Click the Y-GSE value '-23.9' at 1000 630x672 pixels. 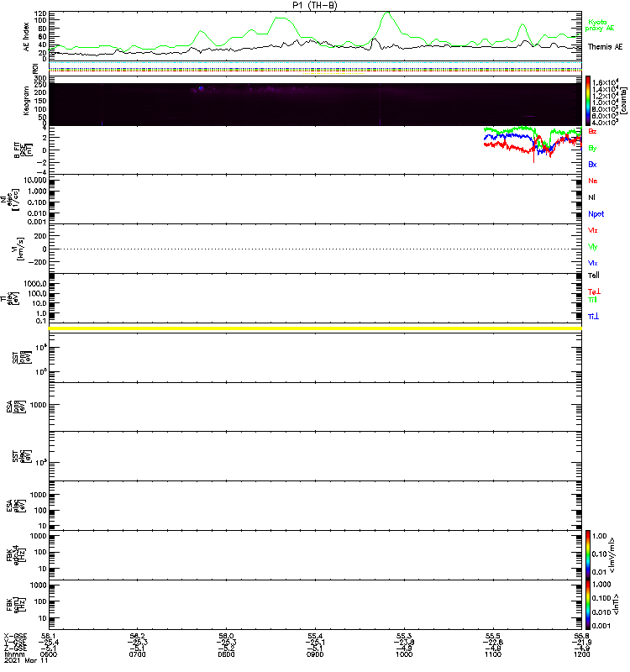(x=404, y=642)
